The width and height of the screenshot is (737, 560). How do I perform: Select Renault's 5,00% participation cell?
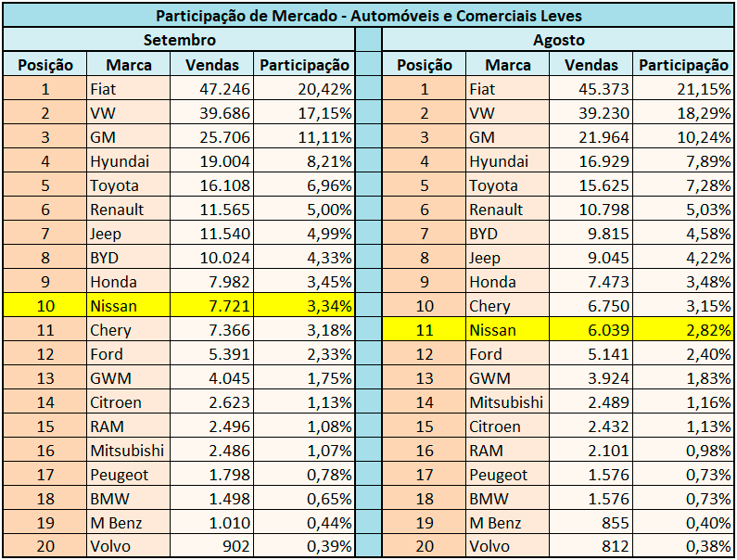point(304,210)
